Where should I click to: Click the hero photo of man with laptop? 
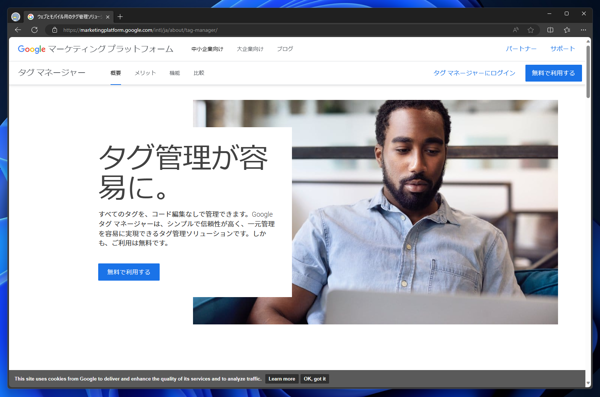click(x=425, y=212)
